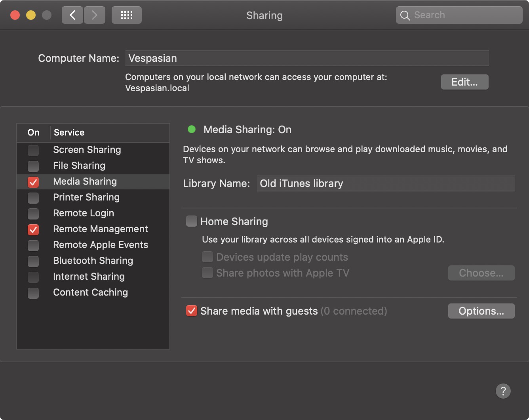Go back to previous preferences pane
The image size is (529, 420).
(72, 15)
